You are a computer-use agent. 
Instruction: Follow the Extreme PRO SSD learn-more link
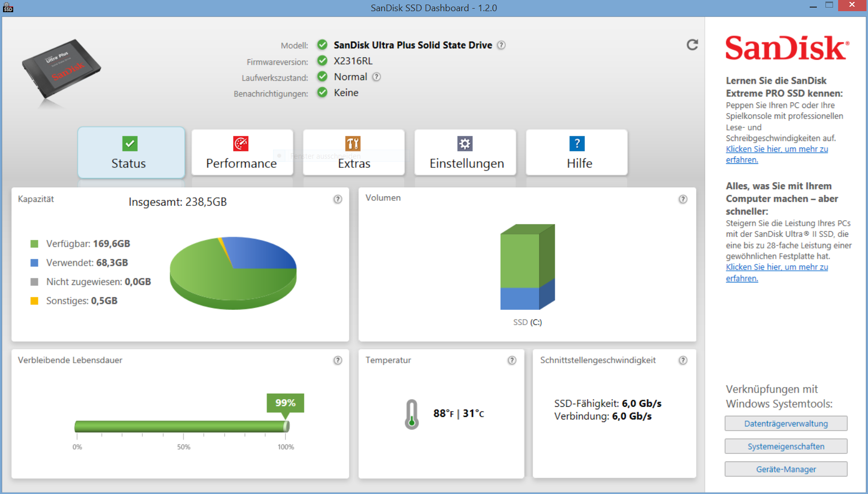point(776,149)
